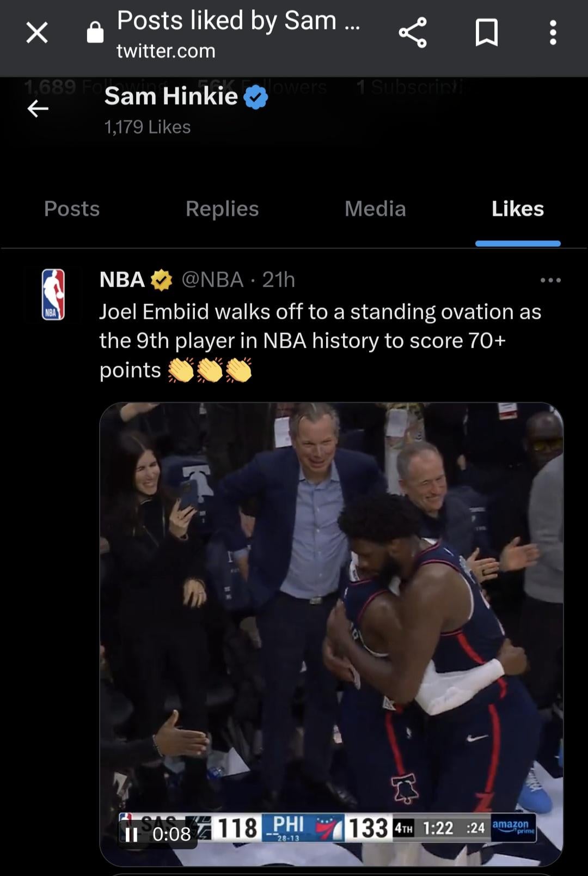Tap the padlock site security icon

pos(95,32)
